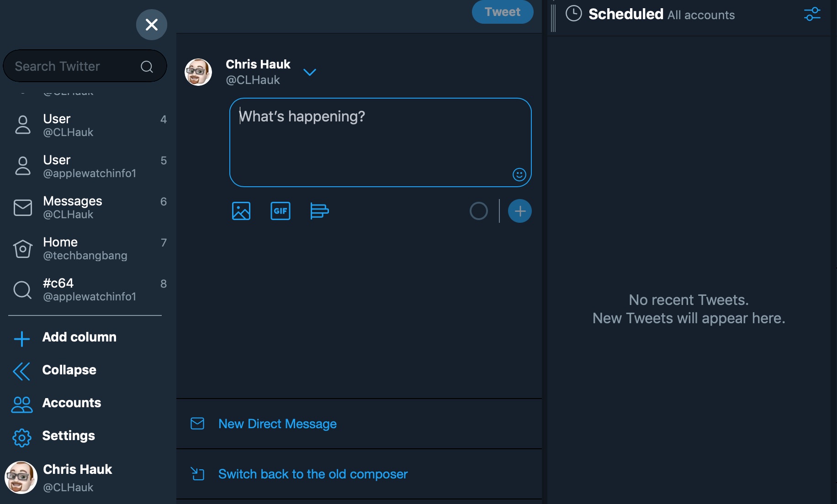This screenshot has width=837, height=504.
Task: Go to Messages @CLHauk column
Action: (72, 207)
